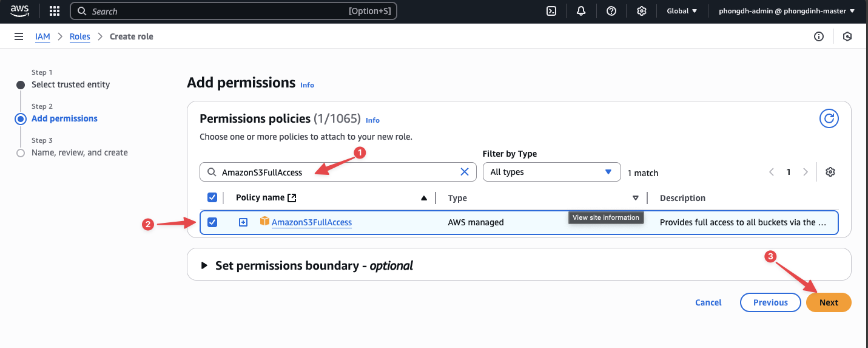Click the Create role breadcrumb text
The image size is (868, 348).
tap(132, 36)
